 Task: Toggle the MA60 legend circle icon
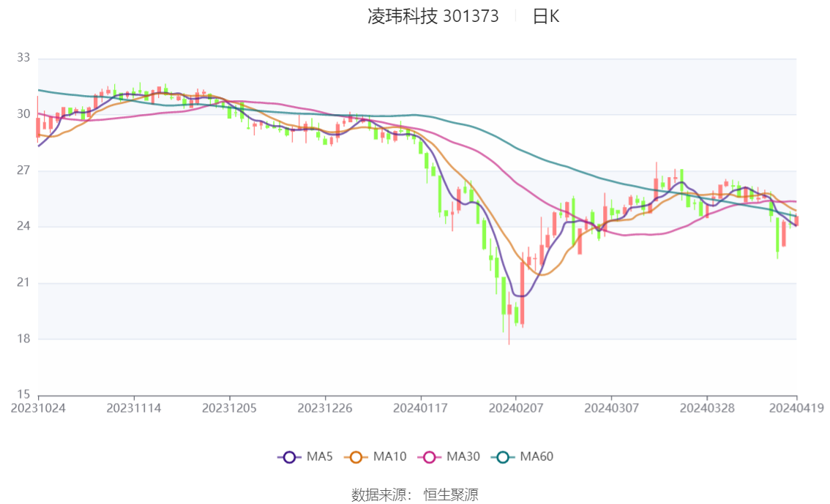tap(503, 457)
